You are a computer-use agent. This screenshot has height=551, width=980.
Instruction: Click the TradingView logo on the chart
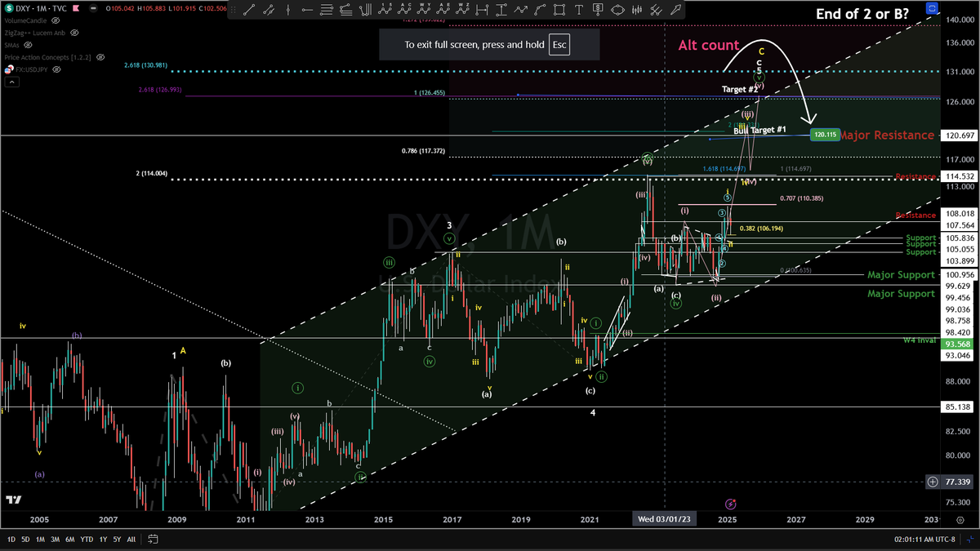(13, 500)
